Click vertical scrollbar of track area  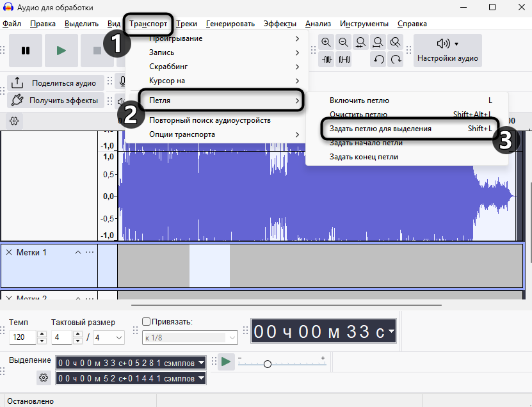coord(530,222)
